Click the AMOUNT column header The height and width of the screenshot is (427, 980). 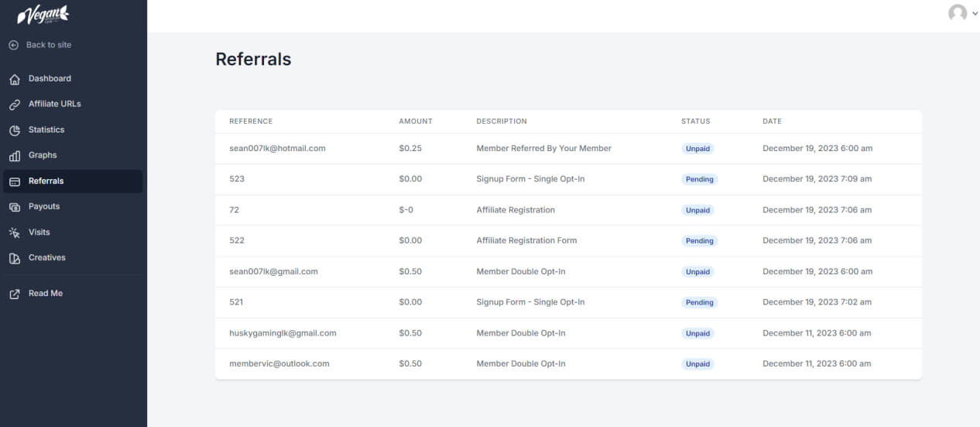(416, 122)
